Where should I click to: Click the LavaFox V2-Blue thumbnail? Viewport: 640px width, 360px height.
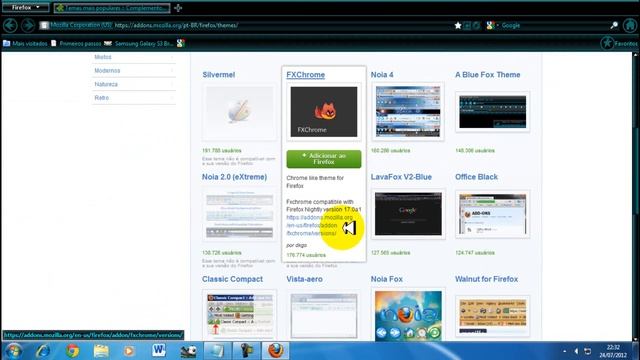click(x=408, y=214)
